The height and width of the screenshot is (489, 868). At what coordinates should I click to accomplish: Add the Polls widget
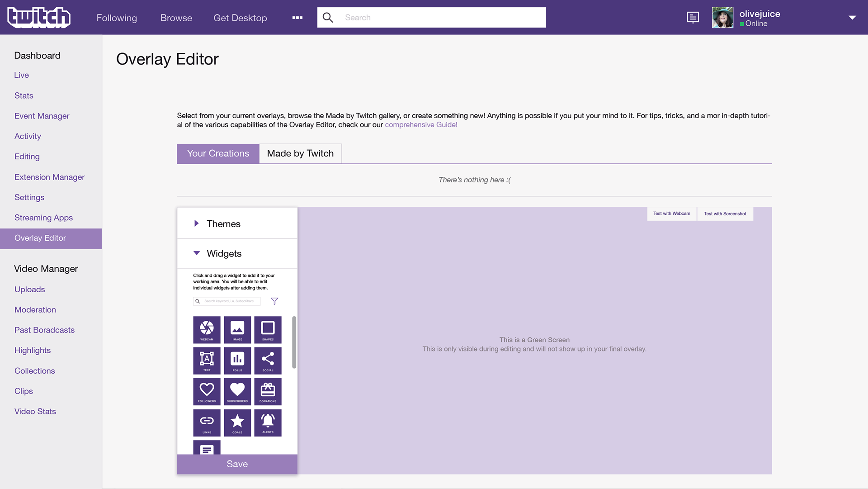click(x=237, y=361)
